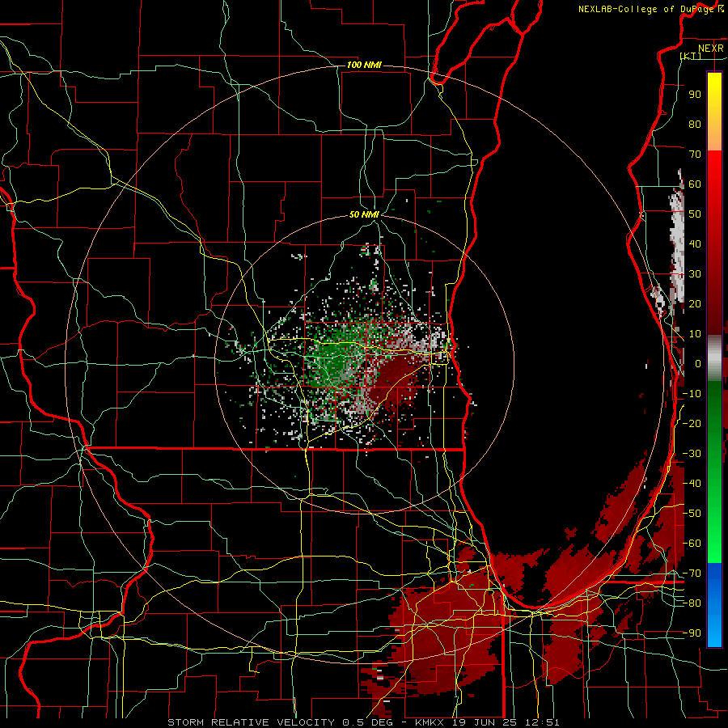Viewport: 728px width, 728px height.
Task: Click the NEXR label above the color scale
Action: pos(710,49)
